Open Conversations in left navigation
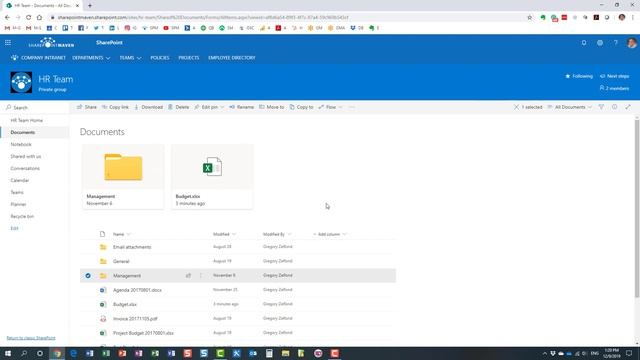The image size is (640, 360). coord(25,168)
